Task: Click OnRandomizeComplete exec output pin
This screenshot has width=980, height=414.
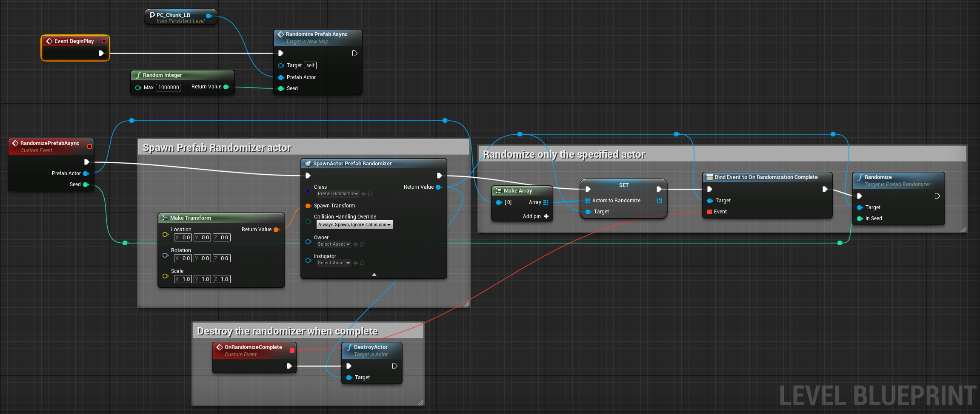Action: (289, 366)
